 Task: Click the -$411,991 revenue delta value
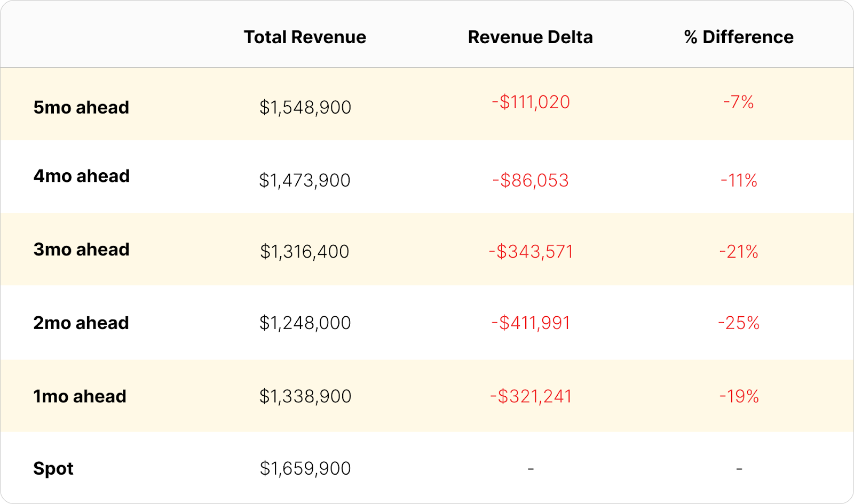pos(531,323)
